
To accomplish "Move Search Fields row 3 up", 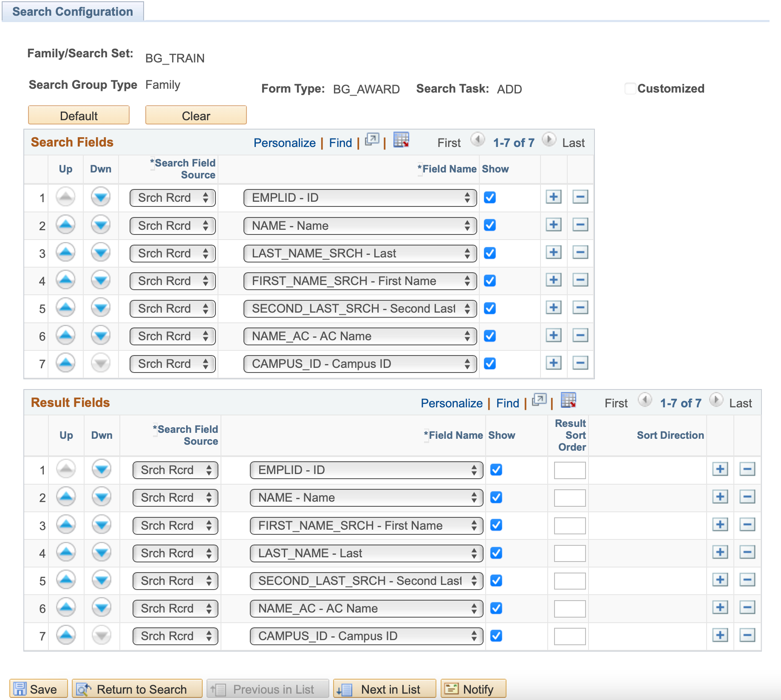I will click(x=65, y=253).
